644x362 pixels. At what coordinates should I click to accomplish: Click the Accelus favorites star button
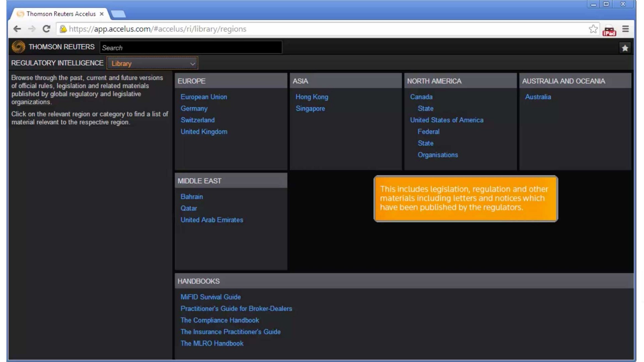(x=625, y=48)
